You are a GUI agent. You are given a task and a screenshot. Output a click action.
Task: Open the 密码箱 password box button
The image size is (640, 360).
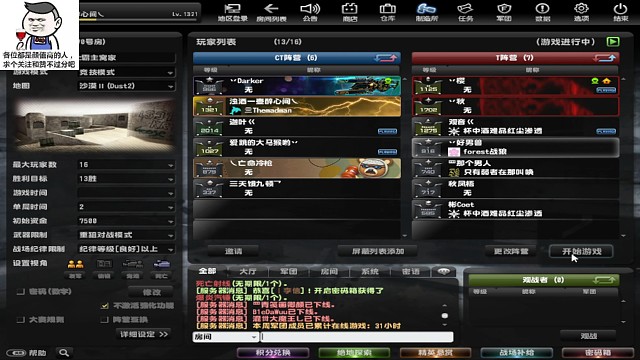click(x=598, y=353)
